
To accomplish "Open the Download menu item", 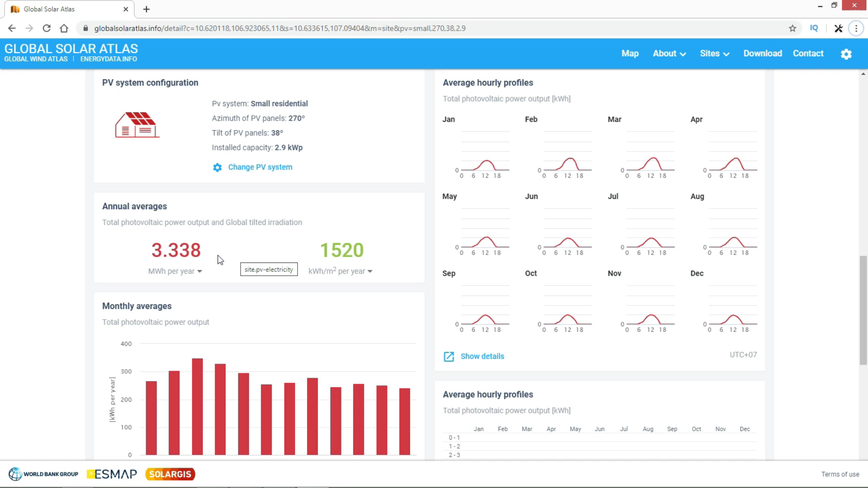I will (762, 54).
